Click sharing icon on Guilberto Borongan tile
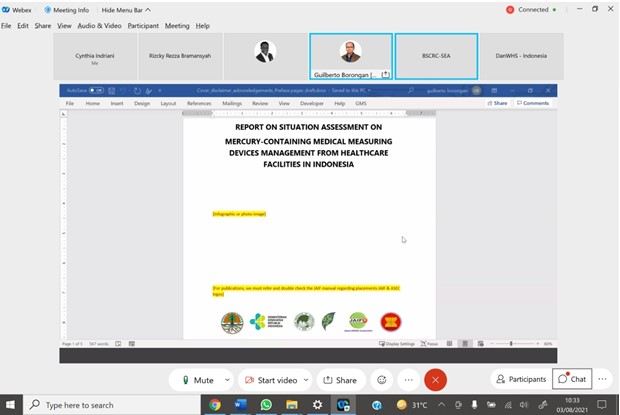 click(x=386, y=74)
